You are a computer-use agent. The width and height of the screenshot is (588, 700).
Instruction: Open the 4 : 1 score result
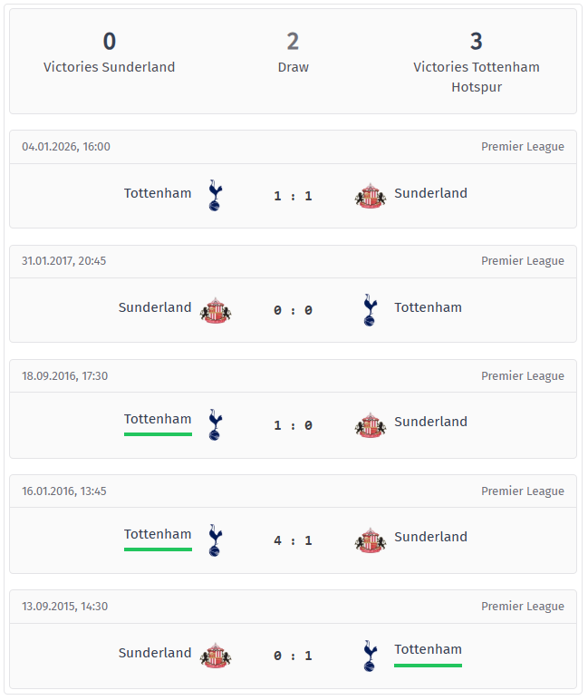click(x=293, y=540)
